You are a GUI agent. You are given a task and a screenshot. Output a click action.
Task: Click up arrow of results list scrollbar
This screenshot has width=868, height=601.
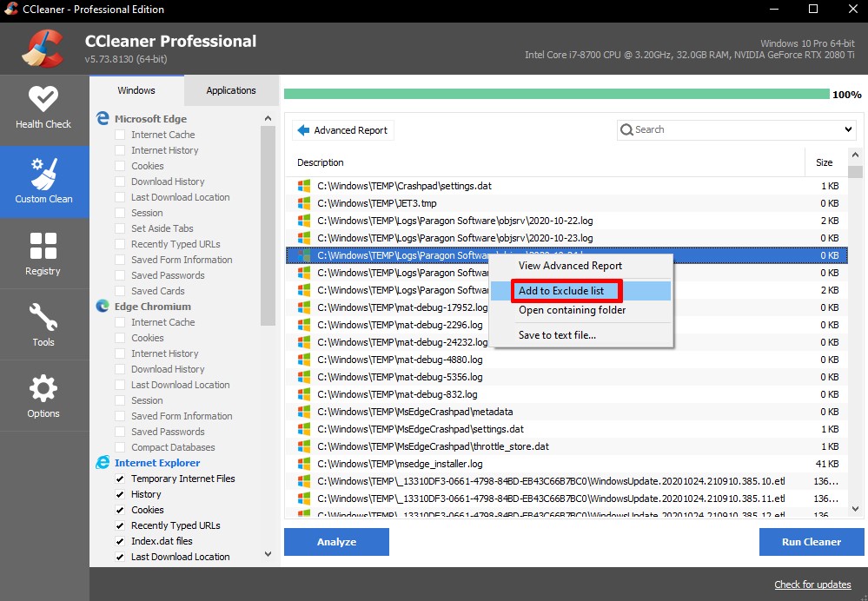pyautogui.click(x=855, y=155)
